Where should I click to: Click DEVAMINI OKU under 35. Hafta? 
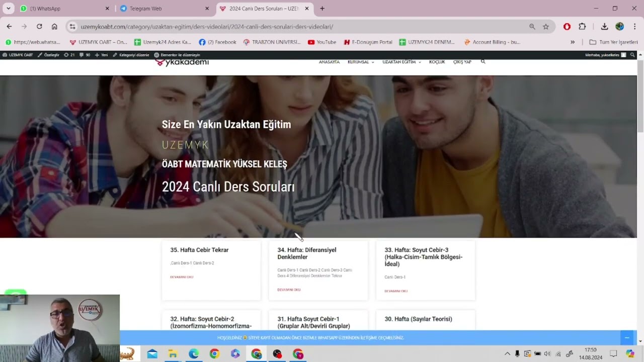182,277
